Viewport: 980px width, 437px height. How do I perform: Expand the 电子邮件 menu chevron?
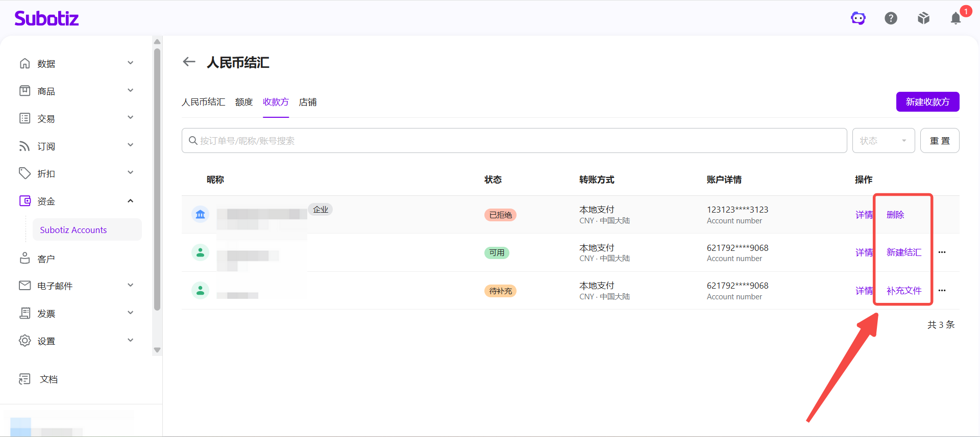click(130, 285)
